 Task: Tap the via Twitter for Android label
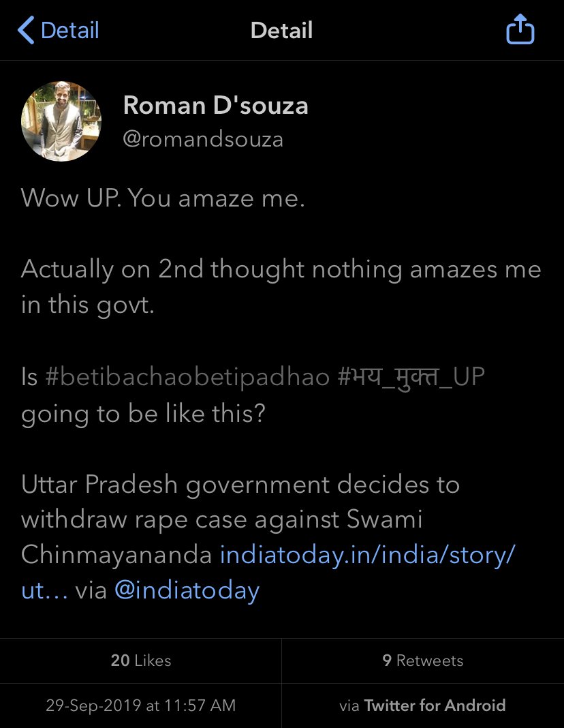coord(422,706)
